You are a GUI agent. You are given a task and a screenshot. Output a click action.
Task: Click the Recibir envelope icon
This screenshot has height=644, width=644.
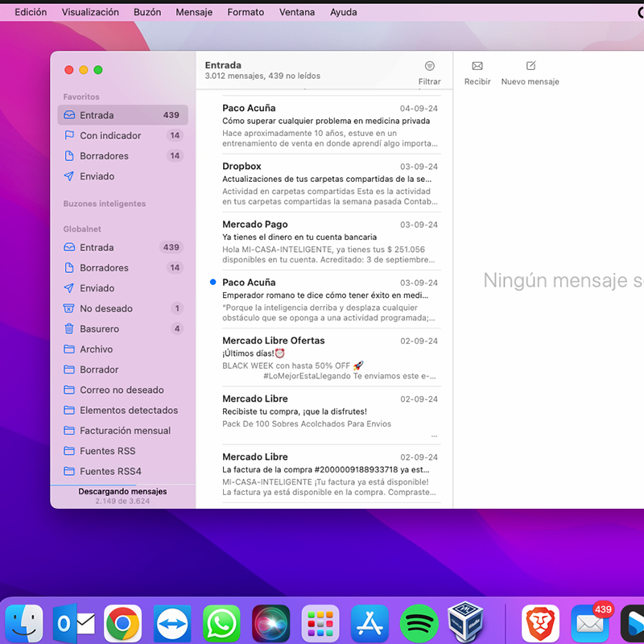477,67
